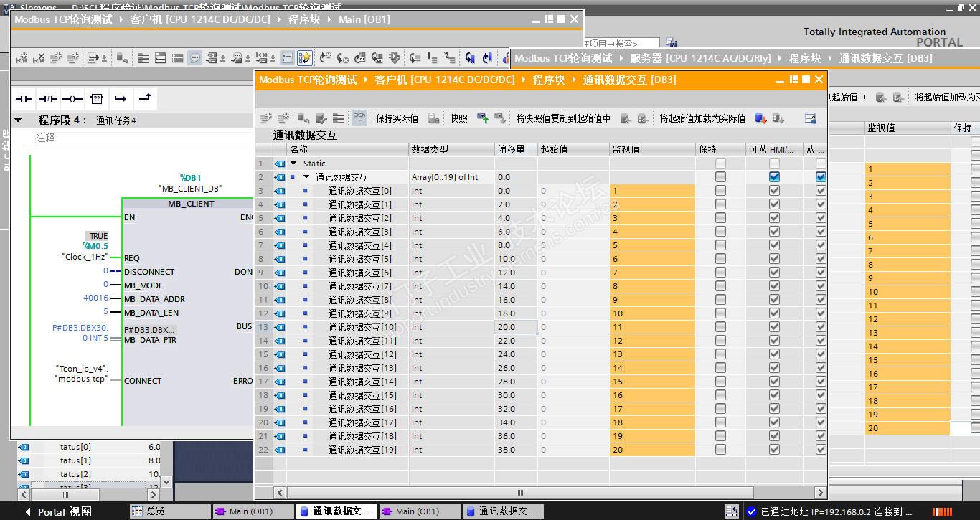Expand breadcrumb arrow before 程序块 in Main window
This screenshot has height=520, width=980.
[279, 19]
